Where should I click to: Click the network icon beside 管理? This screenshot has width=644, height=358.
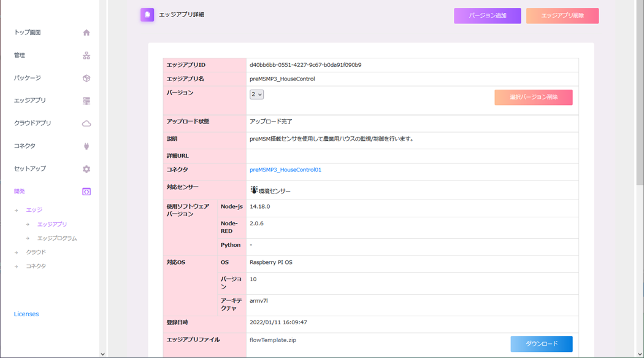pyautogui.click(x=86, y=55)
